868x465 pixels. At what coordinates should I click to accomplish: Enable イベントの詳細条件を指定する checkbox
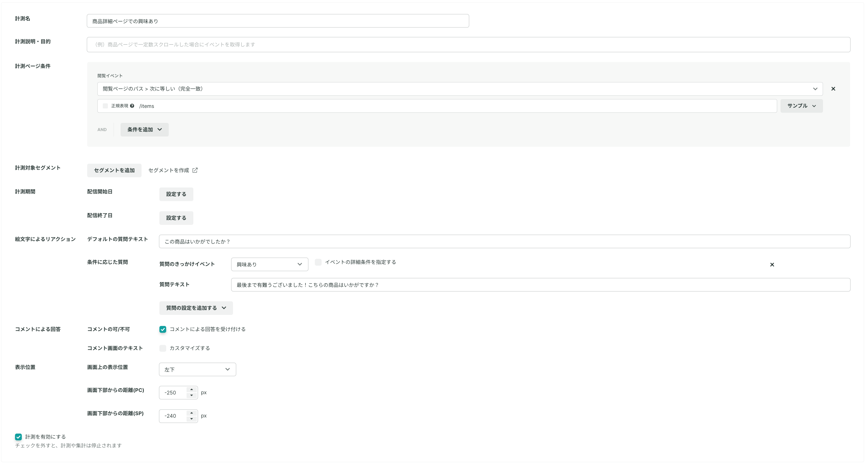pyautogui.click(x=318, y=262)
